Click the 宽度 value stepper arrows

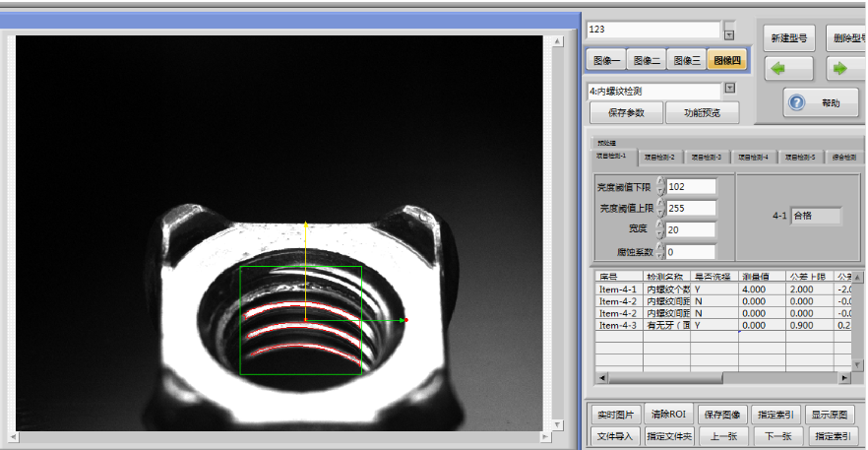click(x=660, y=229)
